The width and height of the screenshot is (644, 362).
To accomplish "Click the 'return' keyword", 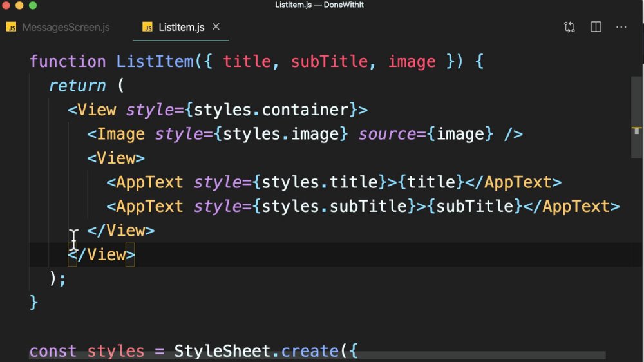I will click(77, 86).
